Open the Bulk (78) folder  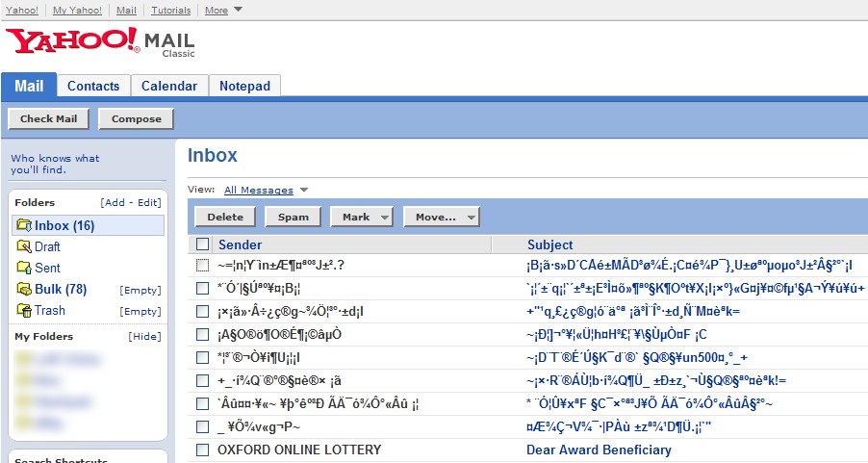[61, 289]
